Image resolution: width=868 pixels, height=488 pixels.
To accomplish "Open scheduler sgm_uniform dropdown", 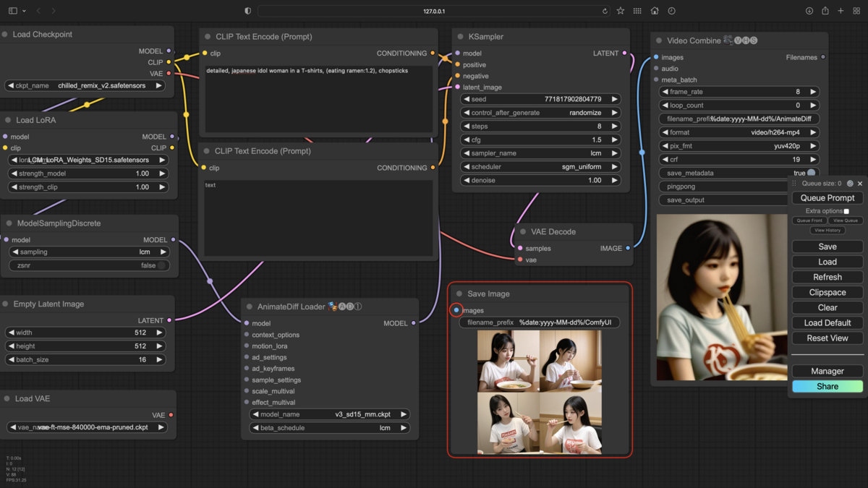I will [x=540, y=166].
